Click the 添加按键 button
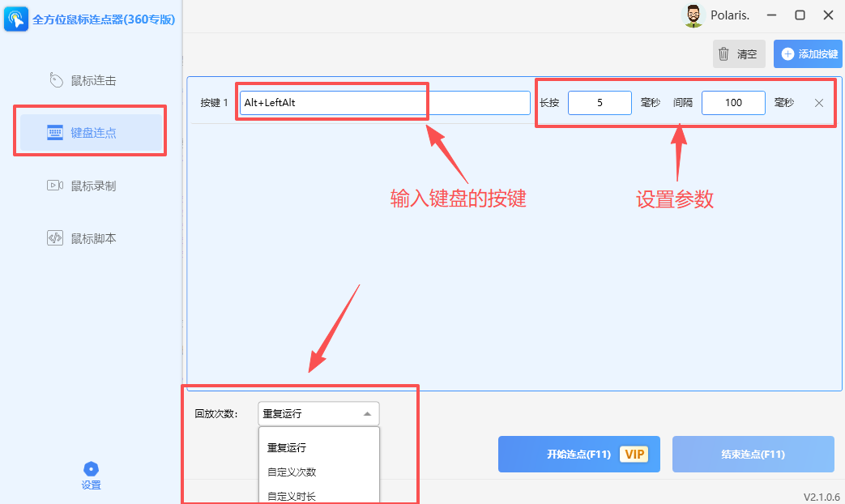This screenshot has height=504, width=845. pyautogui.click(x=807, y=53)
